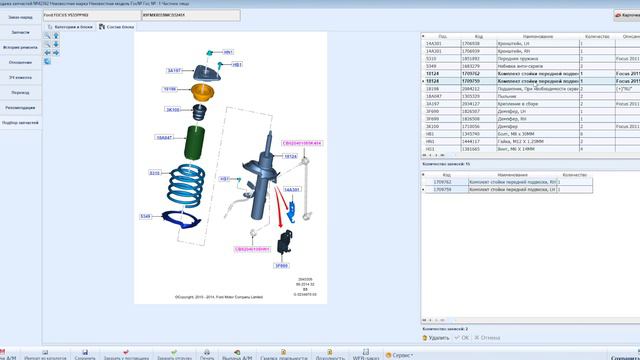Click the pink CB52040108SKA04 link label
640x360 pixels.
tap(302, 143)
